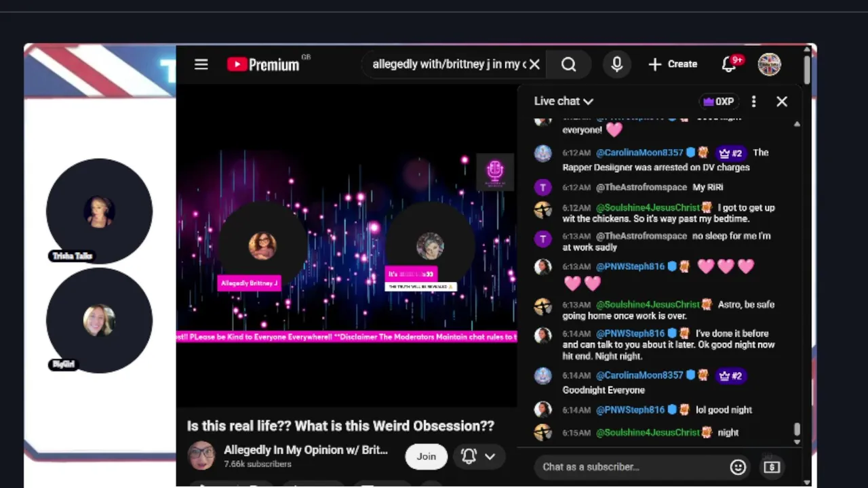Focus the Chat as a subscriber field
868x488 pixels.
pyautogui.click(x=631, y=467)
